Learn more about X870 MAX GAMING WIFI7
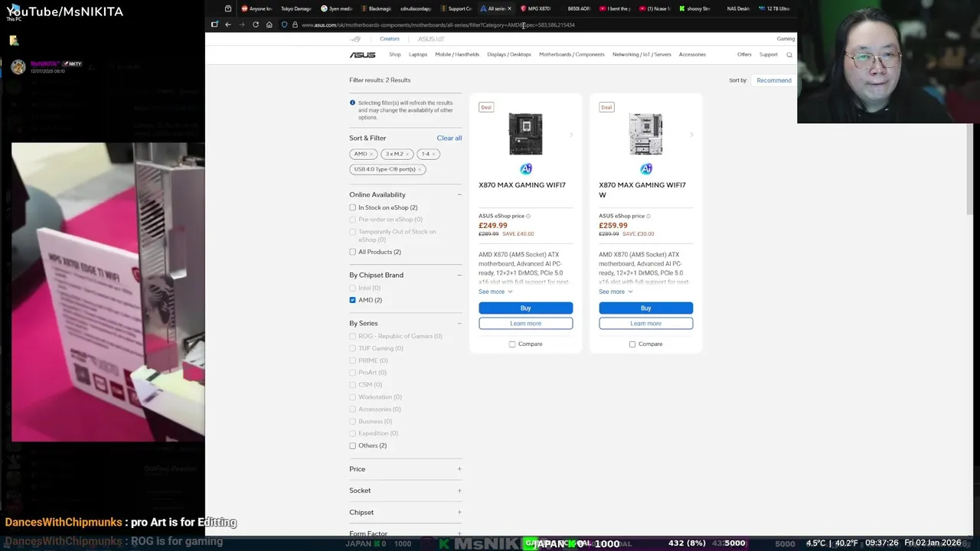The width and height of the screenshot is (980, 551). pos(526,323)
